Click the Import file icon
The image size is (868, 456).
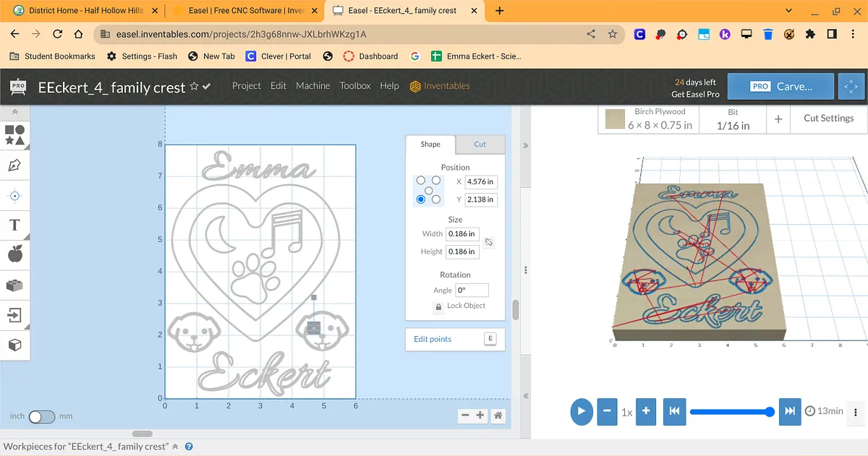pos(14,315)
